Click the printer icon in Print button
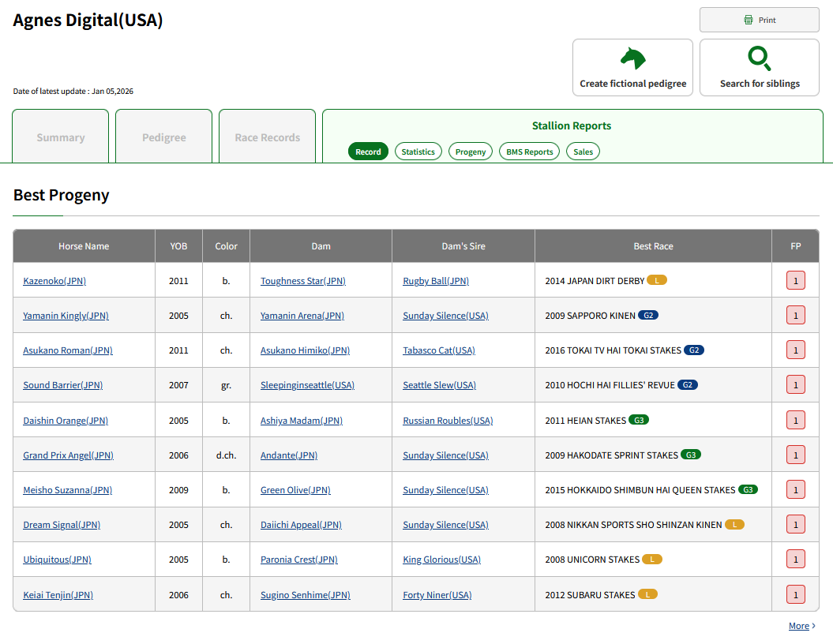This screenshot has height=644, width=833. pos(748,21)
